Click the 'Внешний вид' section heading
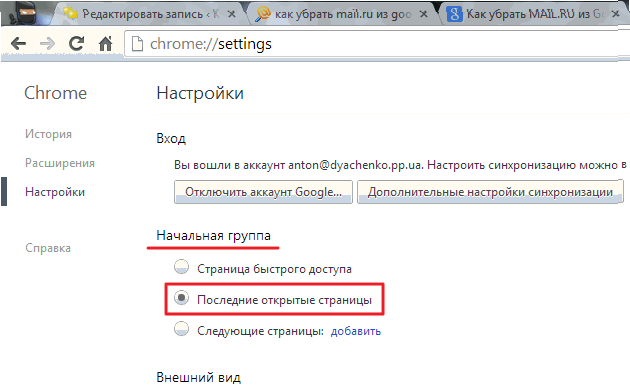The height and width of the screenshot is (392, 630). coord(198,377)
